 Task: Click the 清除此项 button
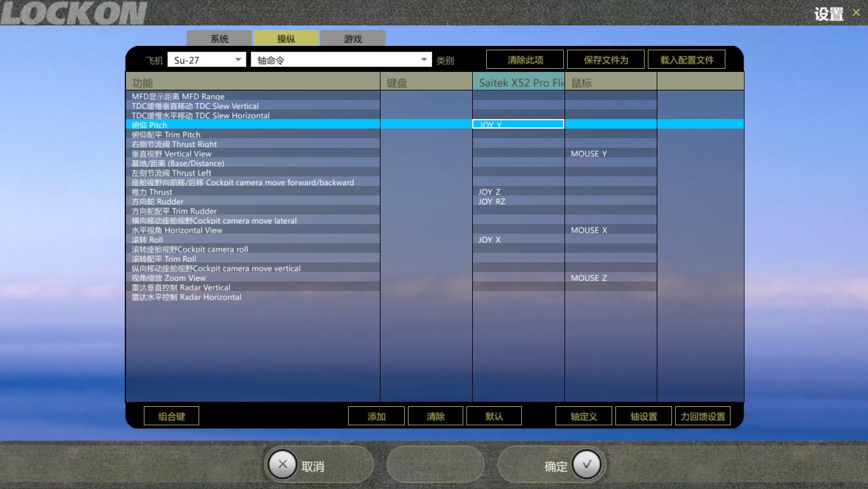point(525,59)
